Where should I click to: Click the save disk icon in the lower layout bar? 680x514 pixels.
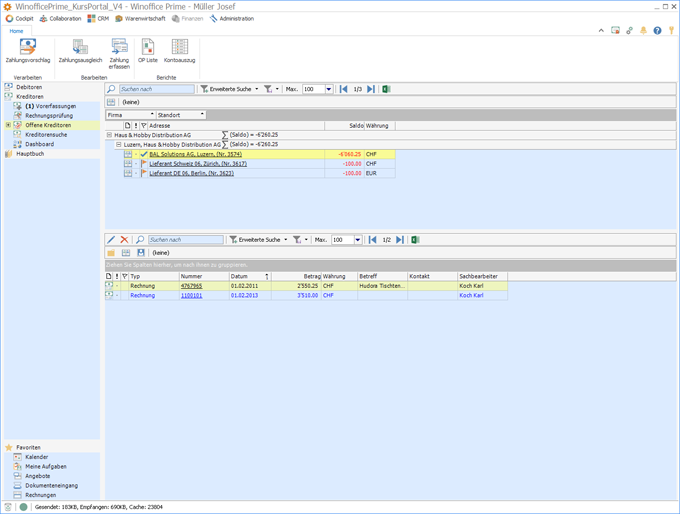click(141, 252)
